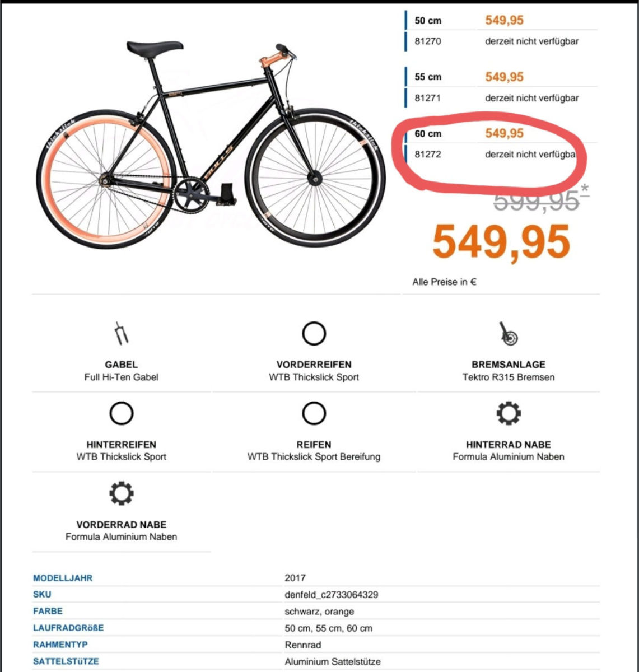Screen dimensions: 639x672
Task: Click the gear icon above VORDERRAD NABE
Action: (x=122, y=494)
